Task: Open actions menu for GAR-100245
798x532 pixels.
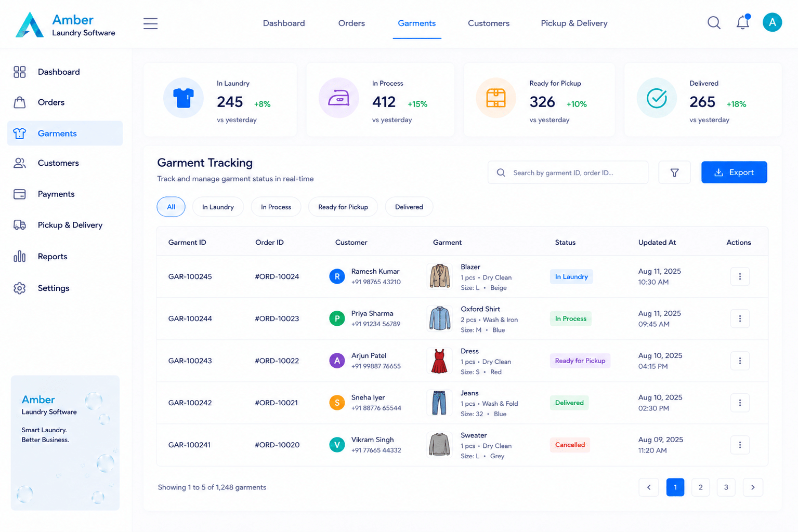Action: point(740,276)
